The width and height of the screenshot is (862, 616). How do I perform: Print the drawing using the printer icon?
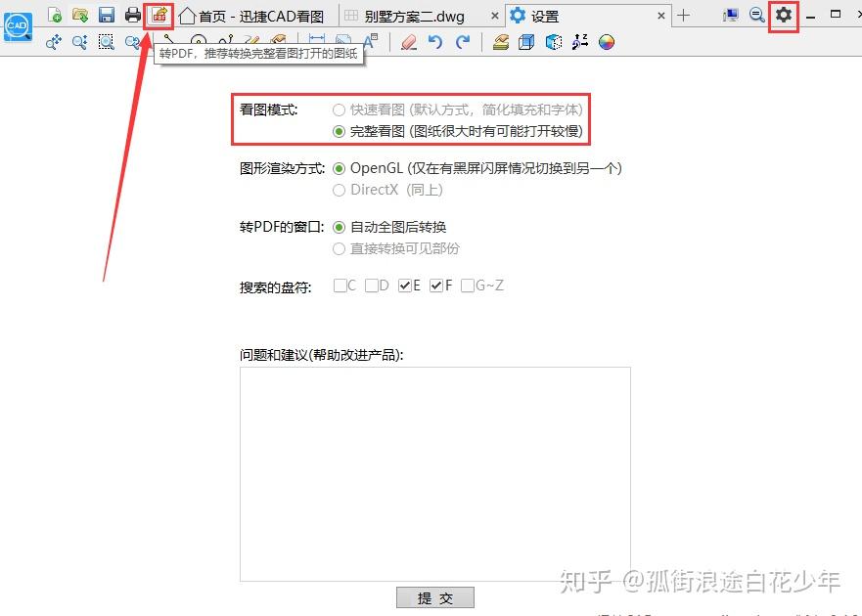point(132,15)
